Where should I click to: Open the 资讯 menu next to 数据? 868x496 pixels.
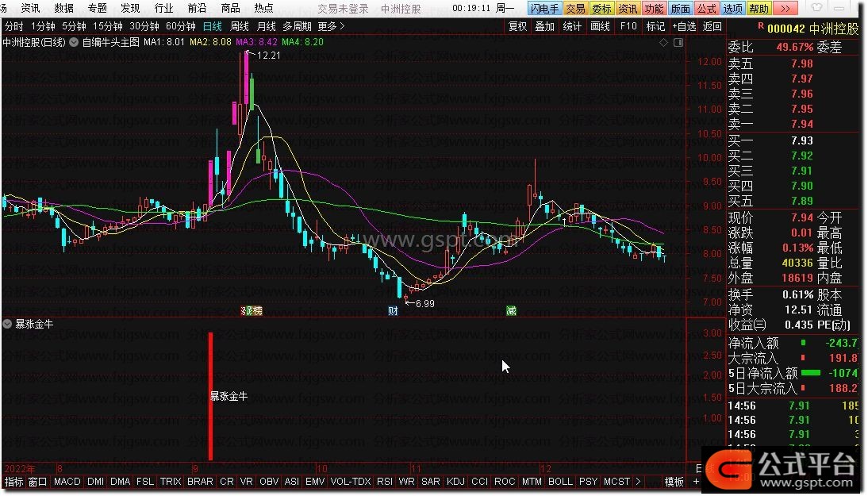30,8
